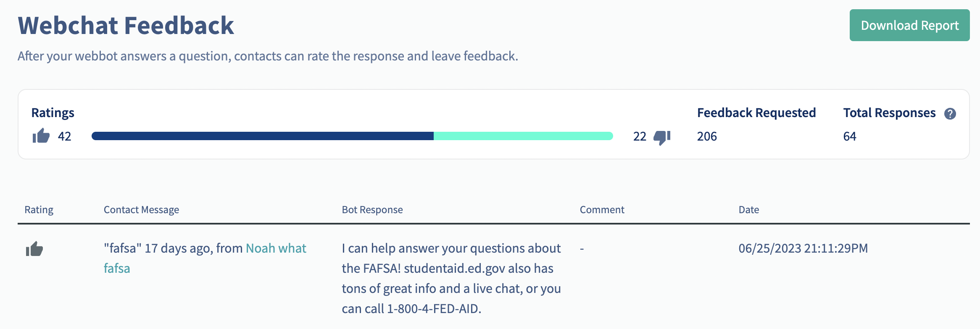
Task: Click the Webchat Feedback page heading
Action: click(x=126, y=25)
